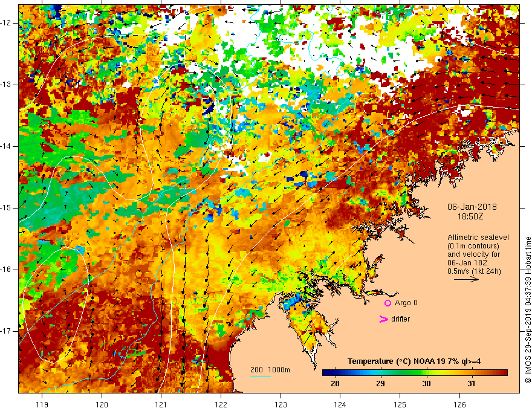Click longitude label 126 on bottom axis

pos(459,404)
